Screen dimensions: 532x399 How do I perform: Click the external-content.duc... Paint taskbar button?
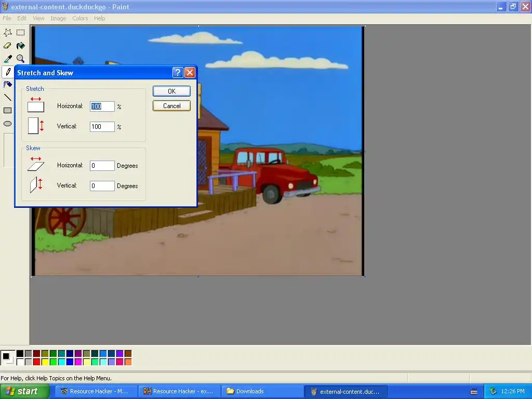coord(345,392)
